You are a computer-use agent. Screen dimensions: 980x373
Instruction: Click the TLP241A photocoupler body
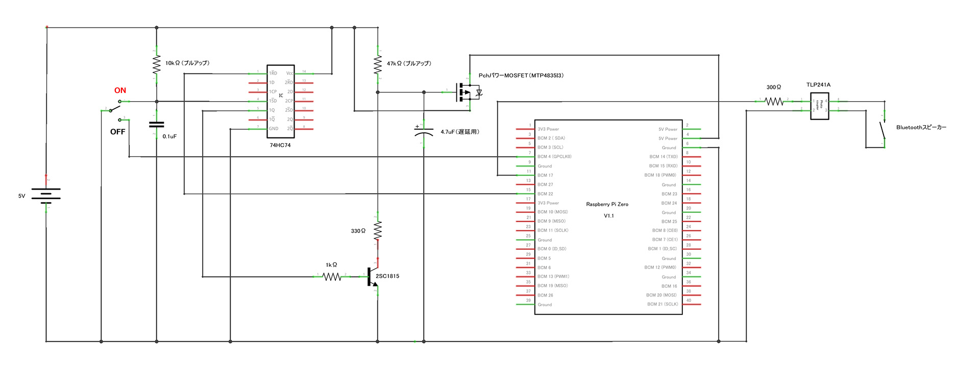pyautogui.click(x=819, y=106)
